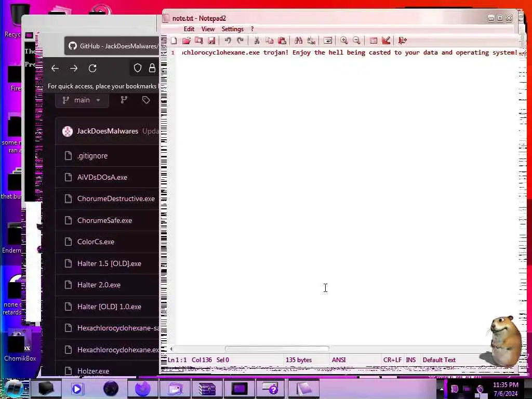Toggle the INS insert mode indicator
Image resolution: width=532 pixels, height=399 pixels.
(x=411, y=360)
